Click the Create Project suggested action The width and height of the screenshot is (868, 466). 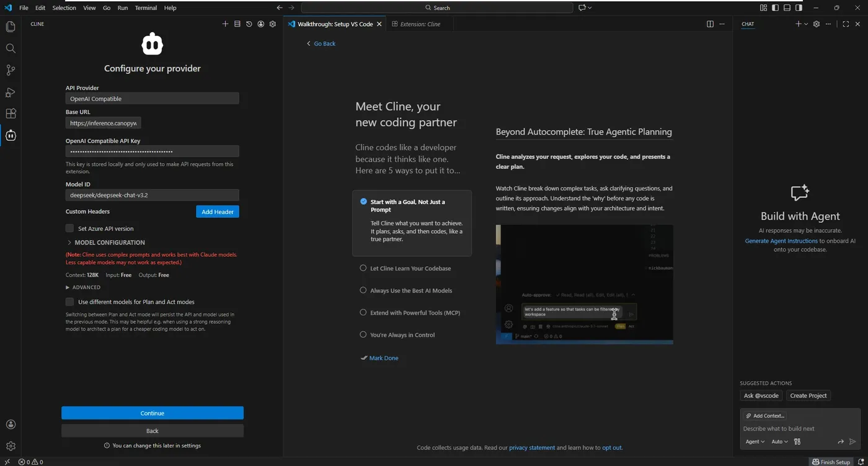click(x=808, y=396)
